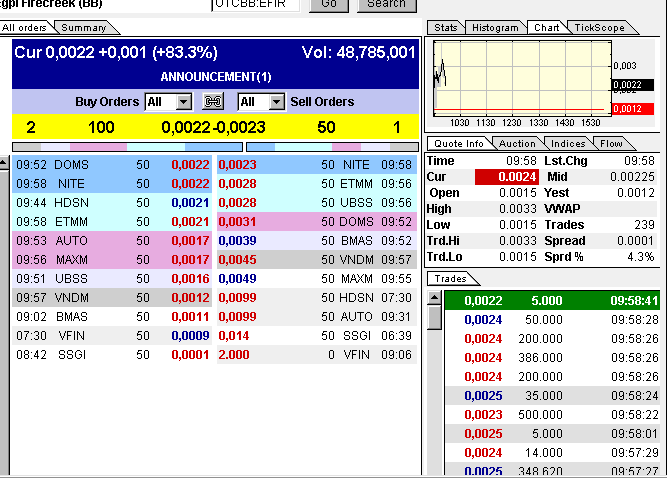Click the red 0,0012 chart price label
Screen dimensions: 667x479
pos(633,109)
